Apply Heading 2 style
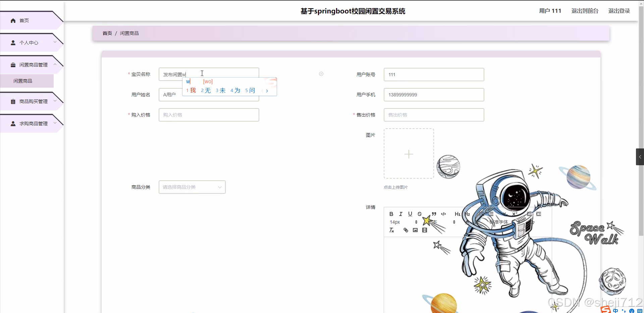644x313 pixels. [x=467, y=214]
